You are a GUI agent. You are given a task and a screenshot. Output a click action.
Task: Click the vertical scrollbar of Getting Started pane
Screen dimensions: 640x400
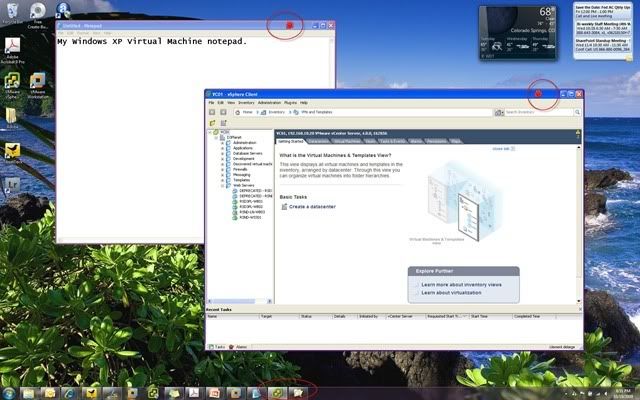[578, 224]
